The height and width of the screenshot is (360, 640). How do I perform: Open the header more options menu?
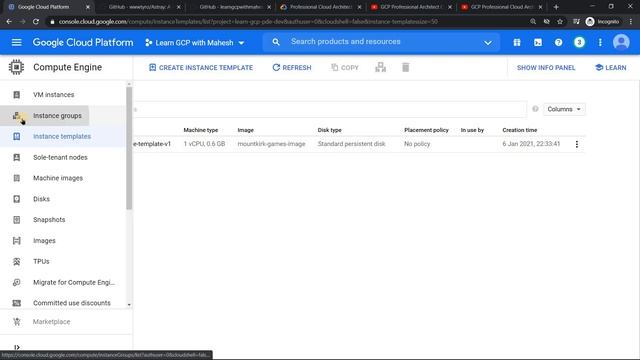[600, 42]
